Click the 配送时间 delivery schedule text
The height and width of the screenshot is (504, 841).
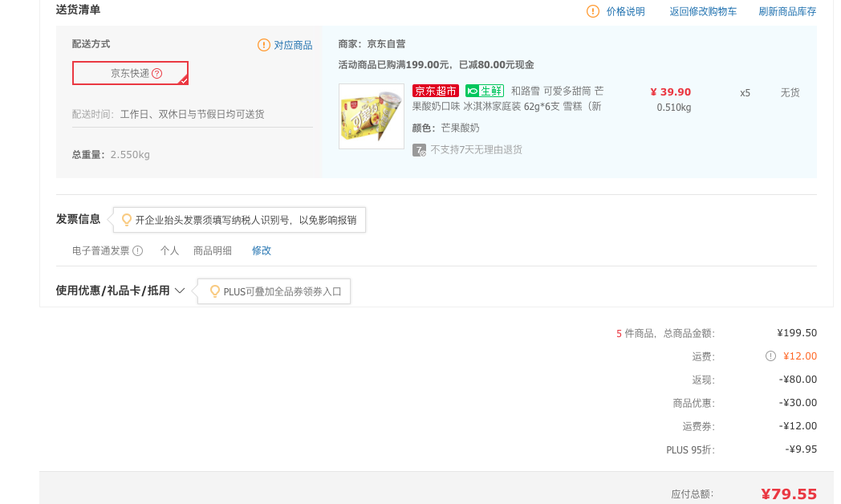[x=168, y=114]
